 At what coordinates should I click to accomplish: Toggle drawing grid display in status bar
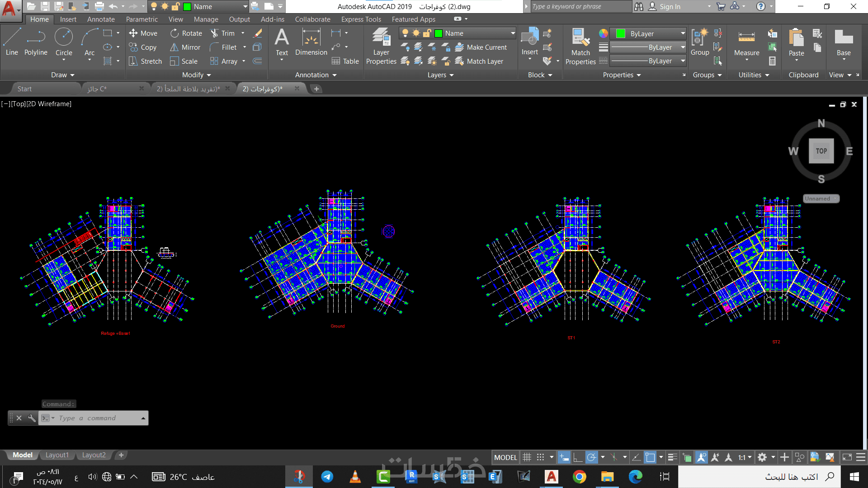click(527, 457)
